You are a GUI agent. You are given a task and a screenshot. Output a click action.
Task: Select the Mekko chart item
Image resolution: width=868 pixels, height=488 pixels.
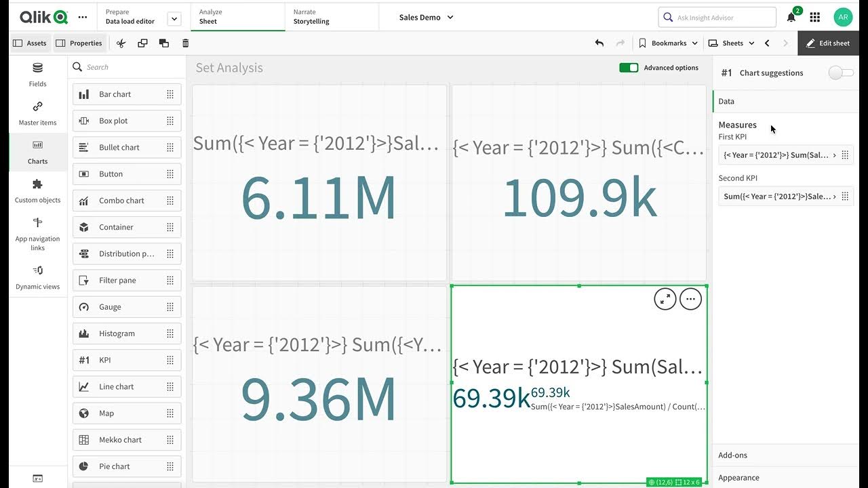(x=127, y=440)
